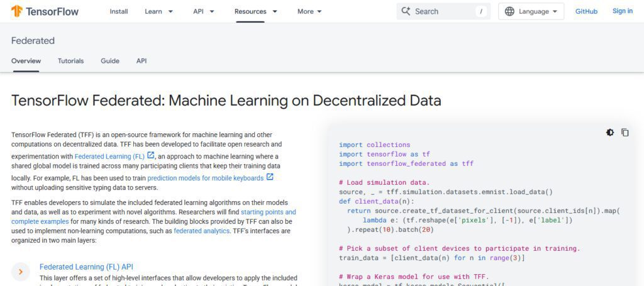
Task: Click the code line starting 'train_data ='
Action: (x=431, y=258)
